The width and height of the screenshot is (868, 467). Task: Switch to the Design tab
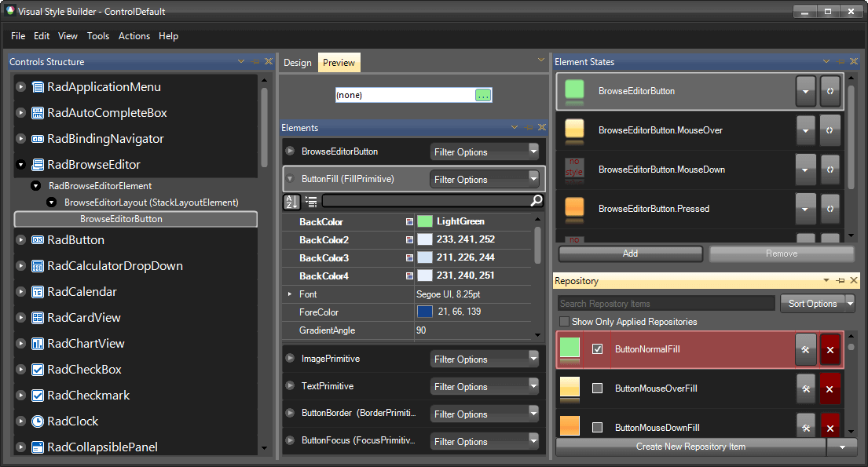pos(298,62)
